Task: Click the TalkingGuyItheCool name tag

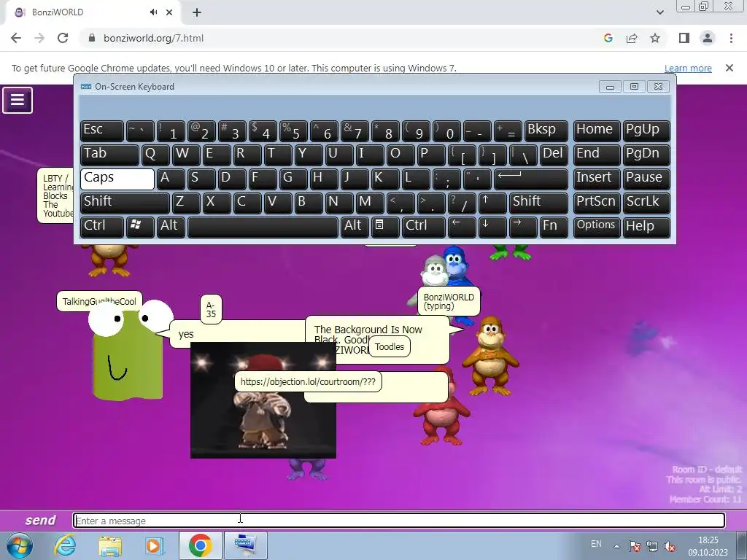Action: point(99,301)
